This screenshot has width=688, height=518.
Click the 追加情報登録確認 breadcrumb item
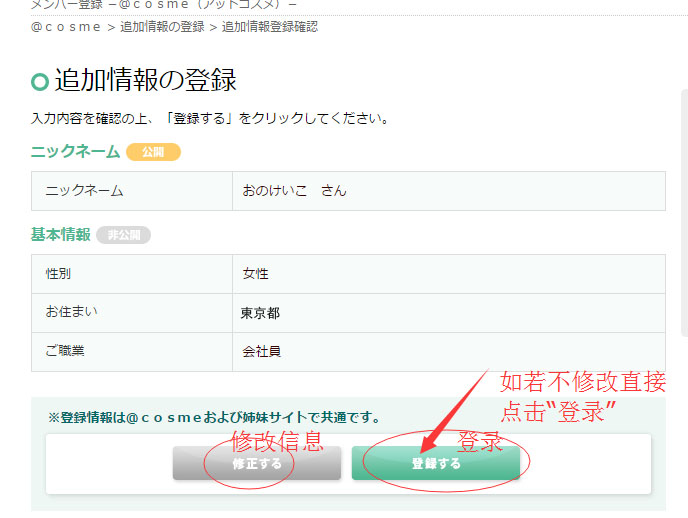point(270,27)
